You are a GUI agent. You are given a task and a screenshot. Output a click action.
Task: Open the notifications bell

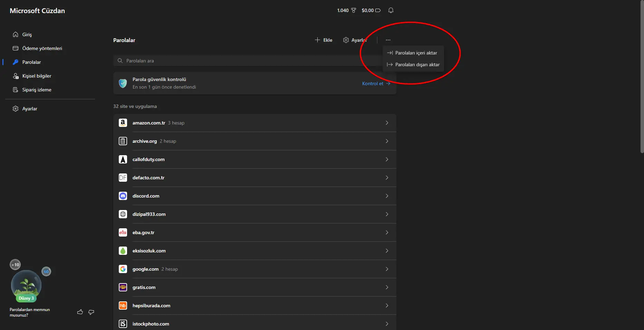pyautogui.click(x=391, y=10)
